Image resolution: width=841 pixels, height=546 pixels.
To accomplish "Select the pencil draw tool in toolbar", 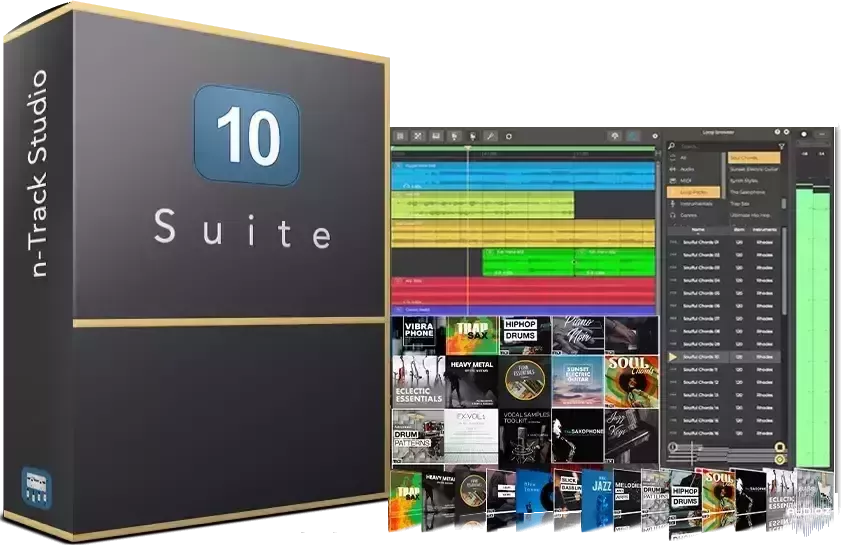I will (x=490, y=136).
